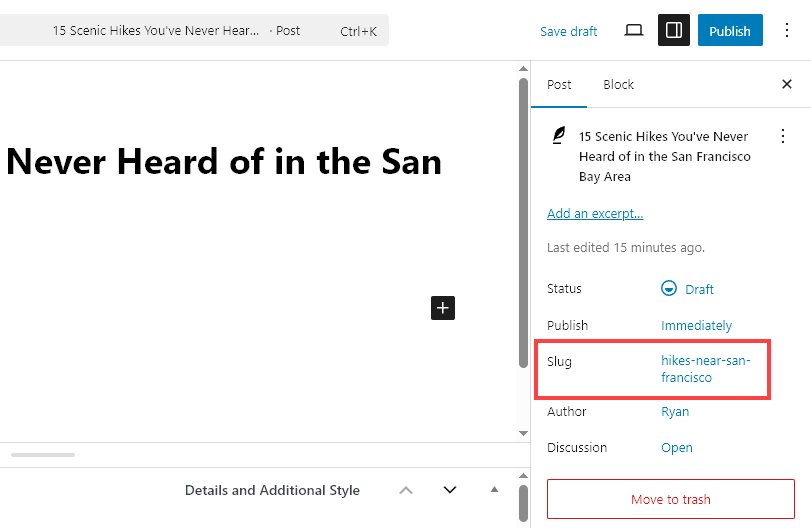Click the post title heading text

point(223,161)
